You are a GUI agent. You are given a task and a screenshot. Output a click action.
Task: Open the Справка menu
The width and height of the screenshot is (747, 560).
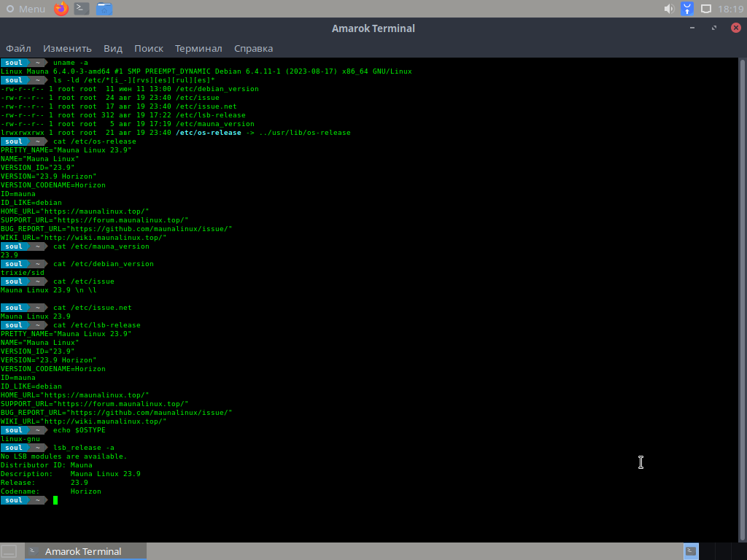[x=253, y=49]
